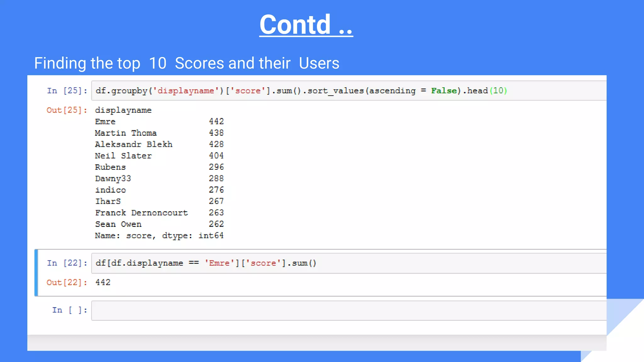
Task: Click the subtitle 'Finding the top 10 Scores and their Users'
Action: tap(187, 63)
